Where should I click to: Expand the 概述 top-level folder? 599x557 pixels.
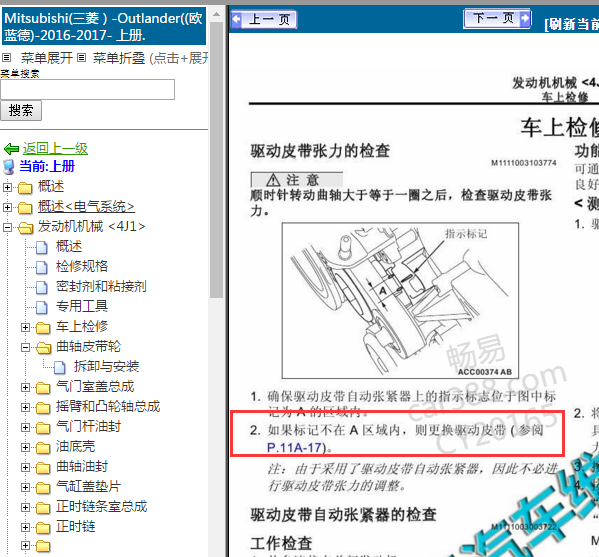7,187
